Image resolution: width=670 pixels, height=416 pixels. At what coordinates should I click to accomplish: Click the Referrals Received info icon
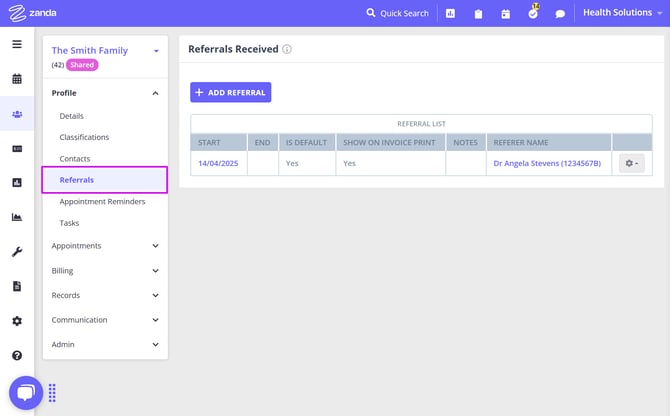coord(287,49)
